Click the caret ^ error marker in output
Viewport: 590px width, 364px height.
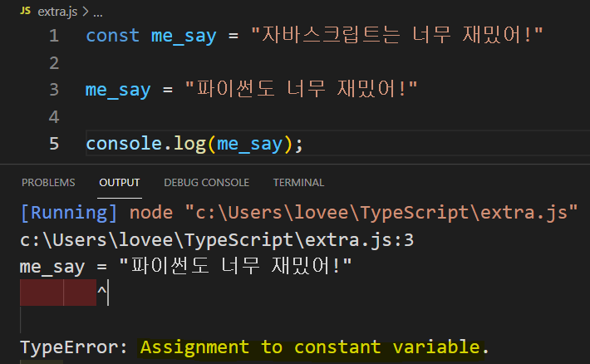(101, 291)
